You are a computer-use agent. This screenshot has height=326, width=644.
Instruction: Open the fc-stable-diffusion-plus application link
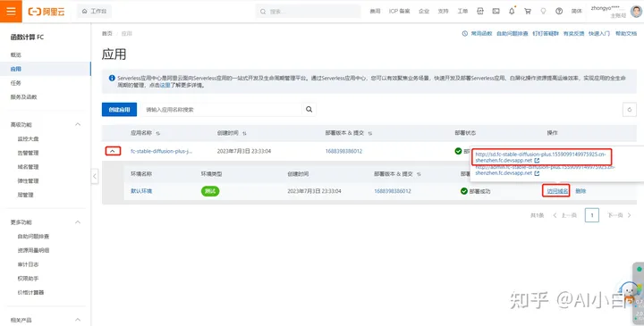point(161,151)
